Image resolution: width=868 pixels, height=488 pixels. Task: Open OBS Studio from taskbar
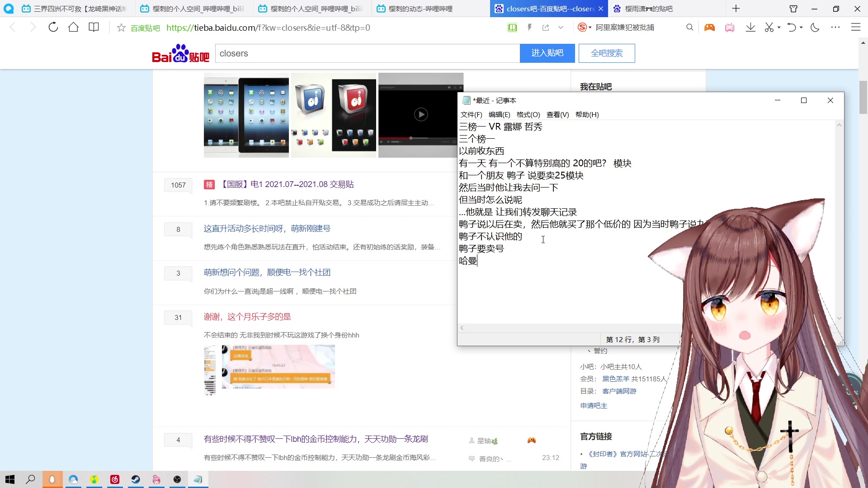pos(177,479)
